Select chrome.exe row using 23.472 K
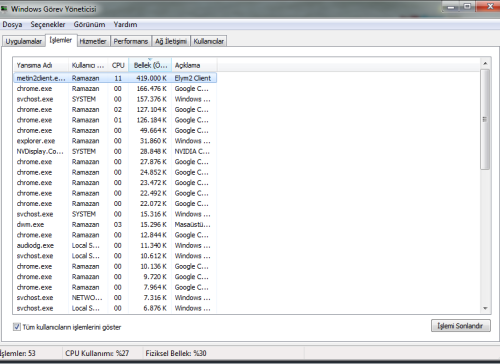The height and width of the screenshot is (364, 500). click(x=115, y=183)
